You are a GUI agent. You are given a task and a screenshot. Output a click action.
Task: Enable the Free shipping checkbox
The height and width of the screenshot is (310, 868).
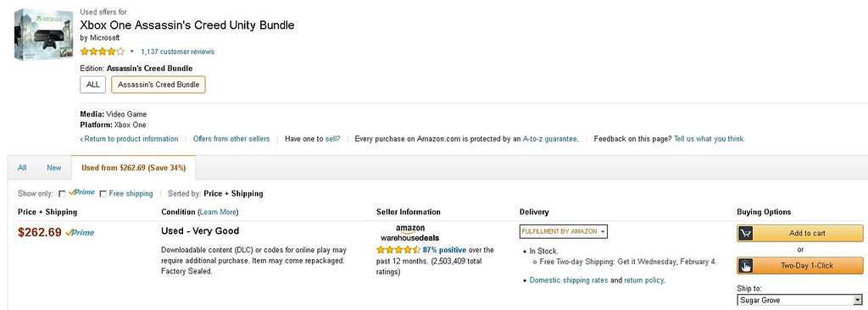[103, 194]
